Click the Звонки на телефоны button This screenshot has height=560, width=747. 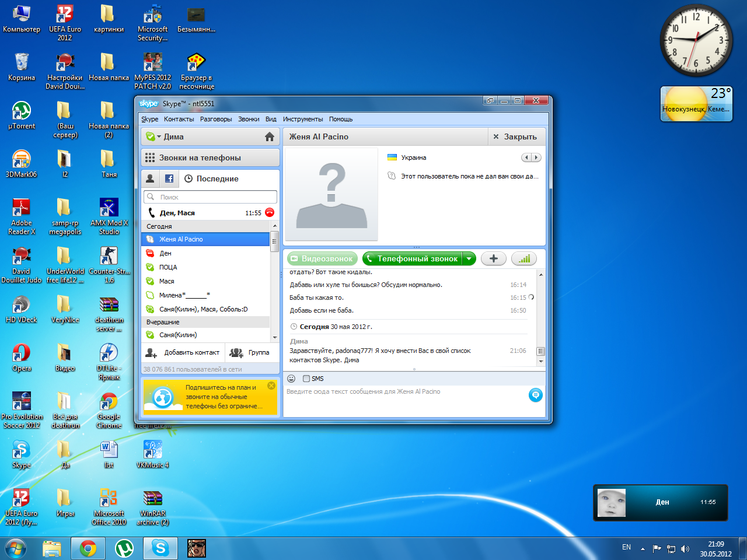click(x=210, y=157)
